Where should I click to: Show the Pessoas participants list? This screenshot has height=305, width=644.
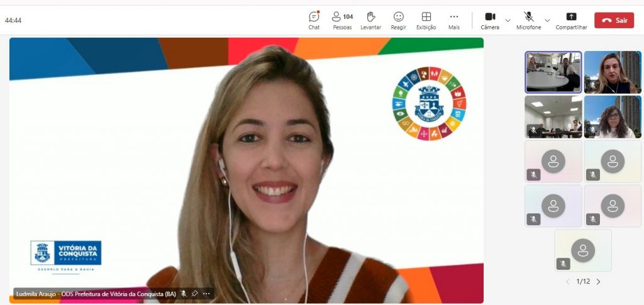coord(342,20)
